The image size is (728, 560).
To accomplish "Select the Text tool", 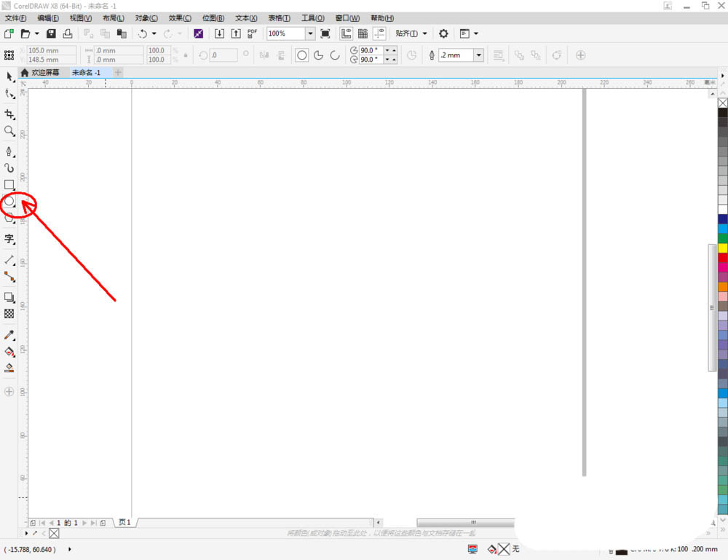I will [9, 239].
